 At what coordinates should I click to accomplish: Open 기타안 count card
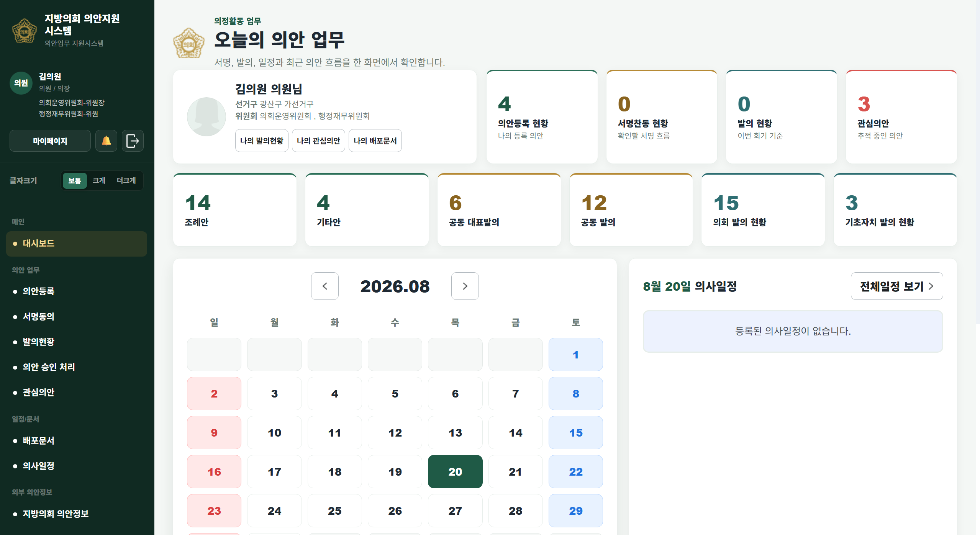click(x=367, y=210)
